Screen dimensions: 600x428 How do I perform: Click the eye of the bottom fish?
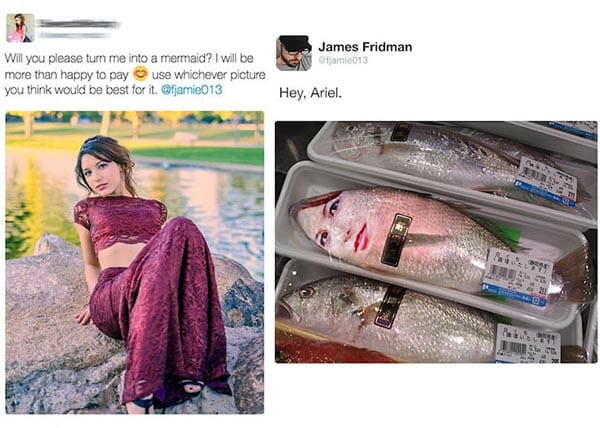click(305, 292)
